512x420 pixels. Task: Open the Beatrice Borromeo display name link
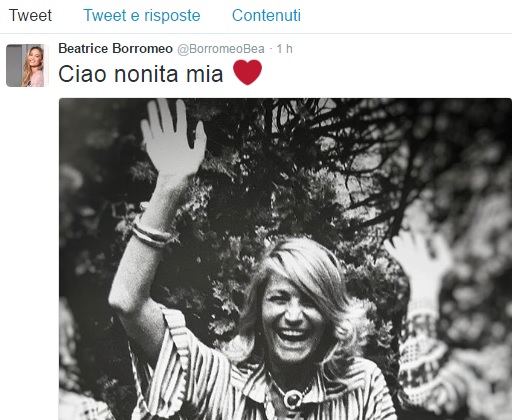tap(115, 49)
